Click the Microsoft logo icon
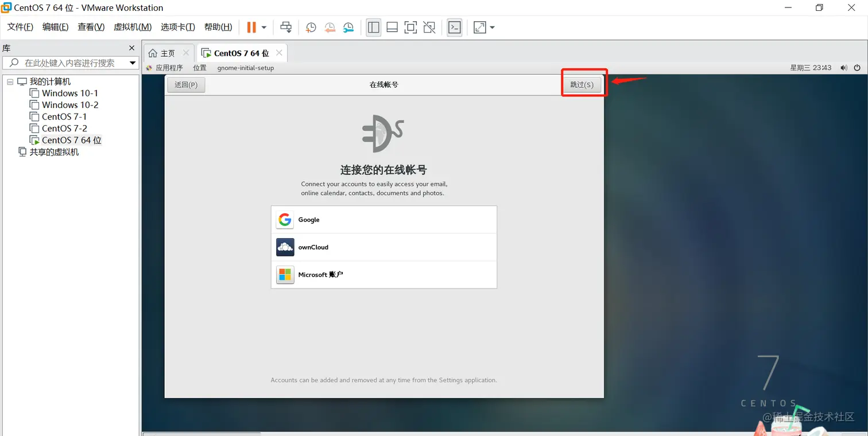868x436 pixels. [285, 275]
